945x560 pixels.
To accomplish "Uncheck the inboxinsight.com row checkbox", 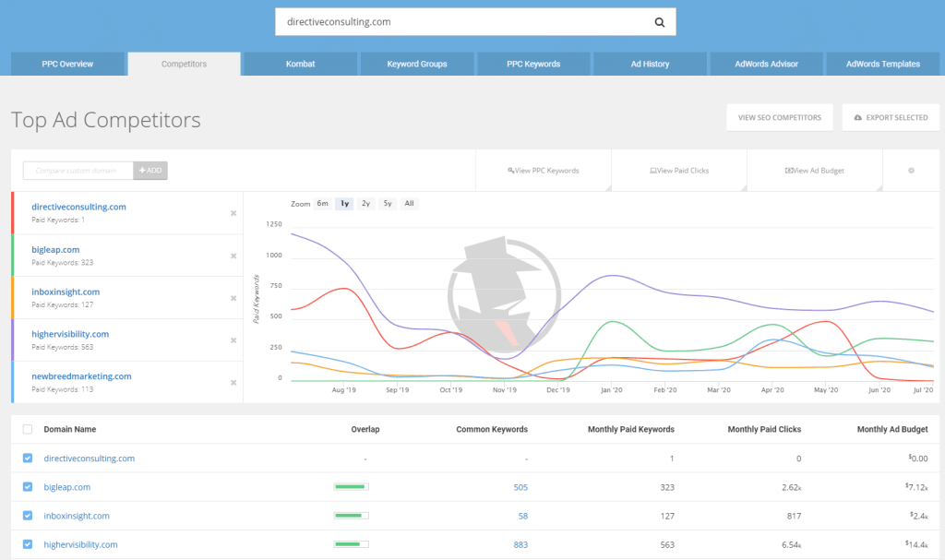I will (28, 516).
